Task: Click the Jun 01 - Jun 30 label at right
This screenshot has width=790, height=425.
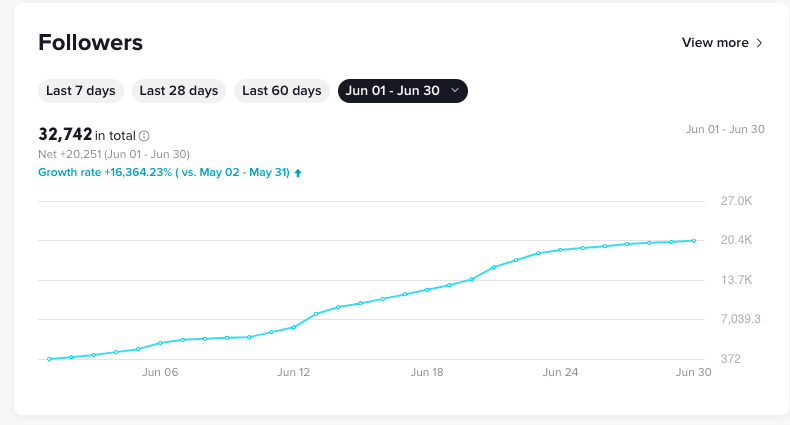Action: [x=725, y=129]
